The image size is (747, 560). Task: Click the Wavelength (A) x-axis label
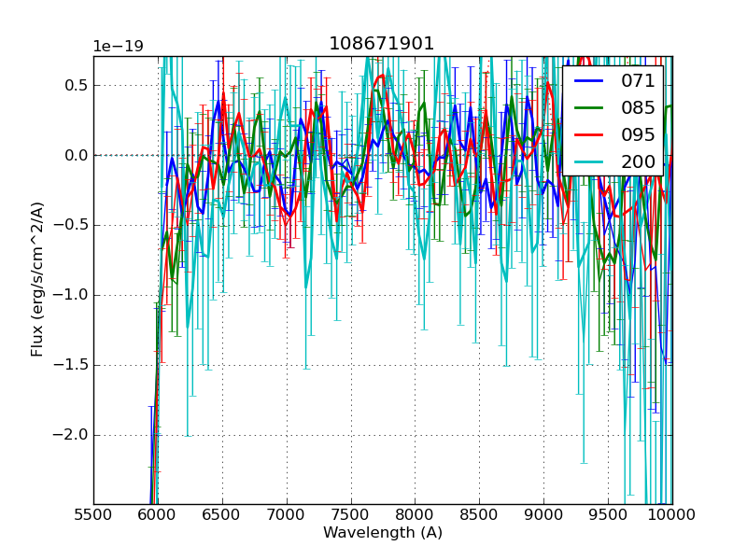coord(383,533)
